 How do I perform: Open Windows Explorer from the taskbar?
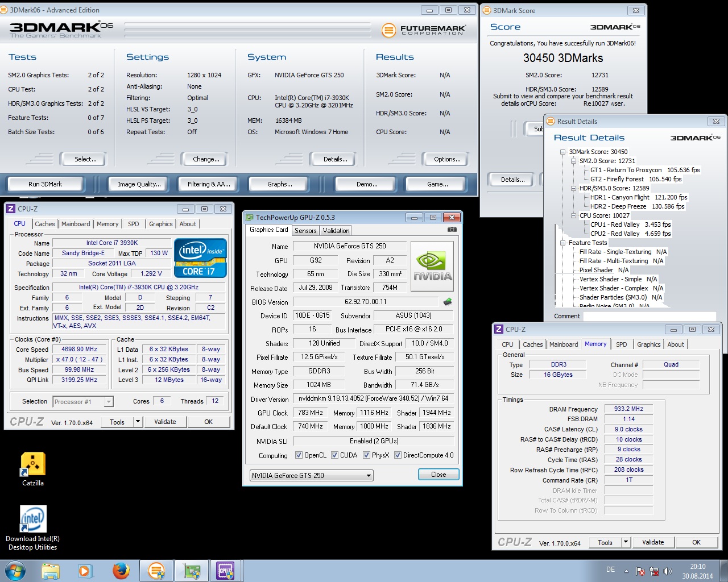[50, 571]
